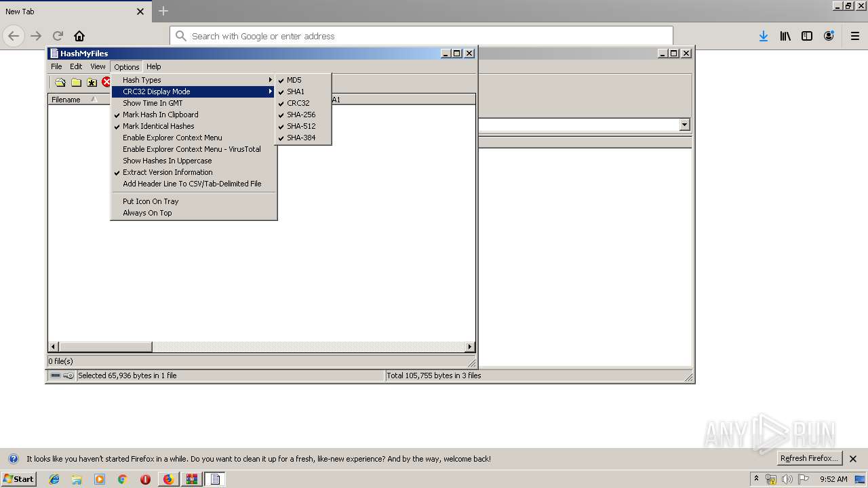This screenshot has width=868, height=488.
Task: Enable Put Icon On Tray
Action: [x=194, y=201]
